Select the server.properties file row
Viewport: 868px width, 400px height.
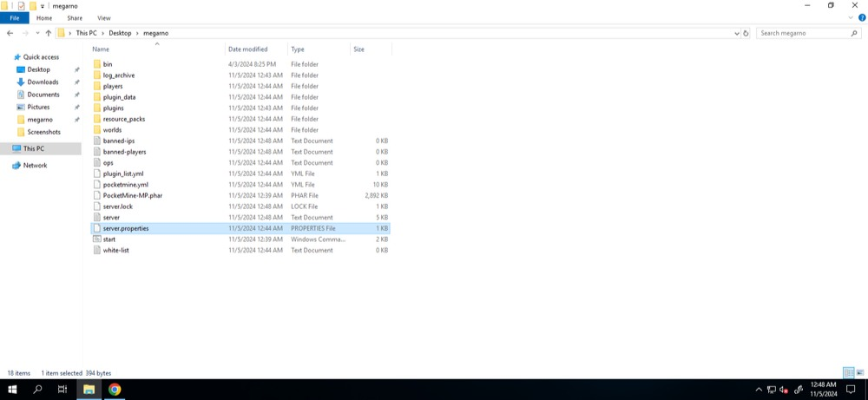[x=240, y=228]
